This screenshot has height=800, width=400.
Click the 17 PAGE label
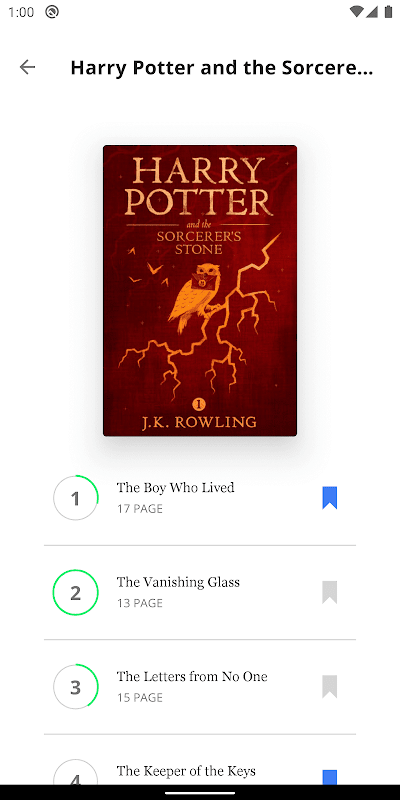pyautogui.click(x=140, y=509)
